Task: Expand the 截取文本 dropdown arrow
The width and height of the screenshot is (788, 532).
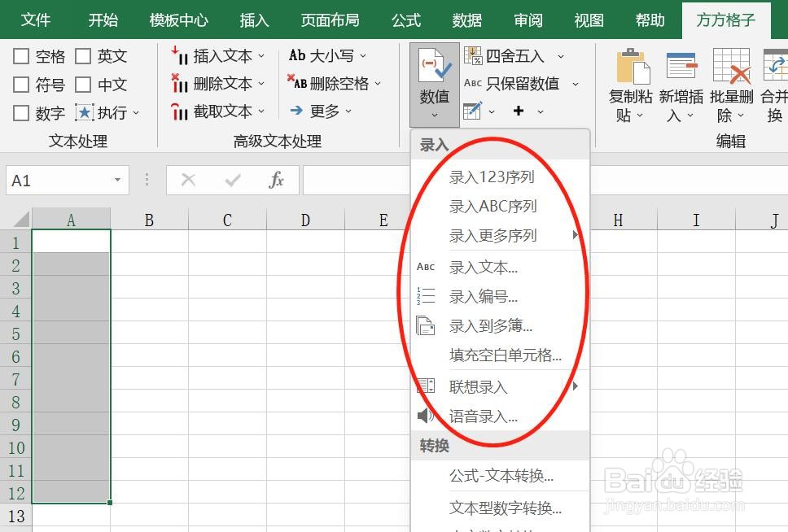Action: tap(261, 111)
